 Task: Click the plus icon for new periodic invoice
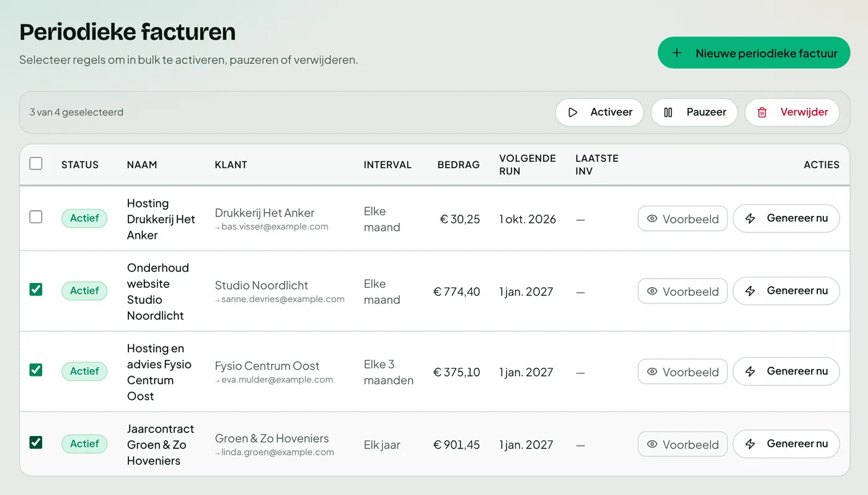(677, 53)
